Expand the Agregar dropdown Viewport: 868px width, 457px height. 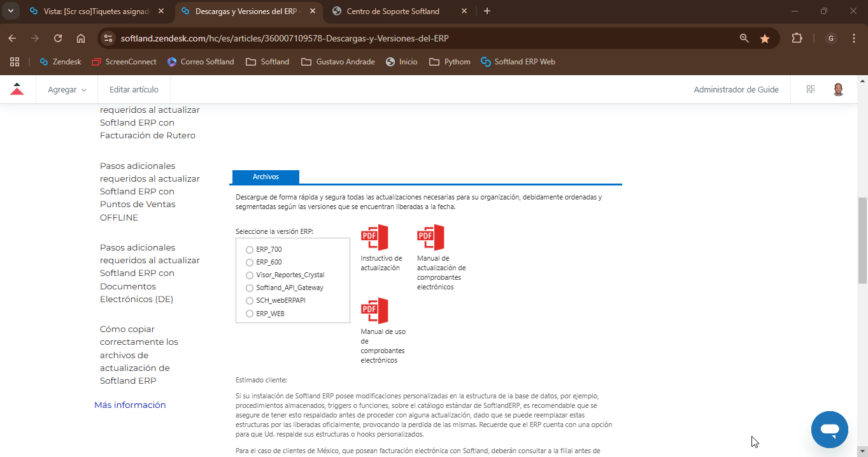point(67,90)
